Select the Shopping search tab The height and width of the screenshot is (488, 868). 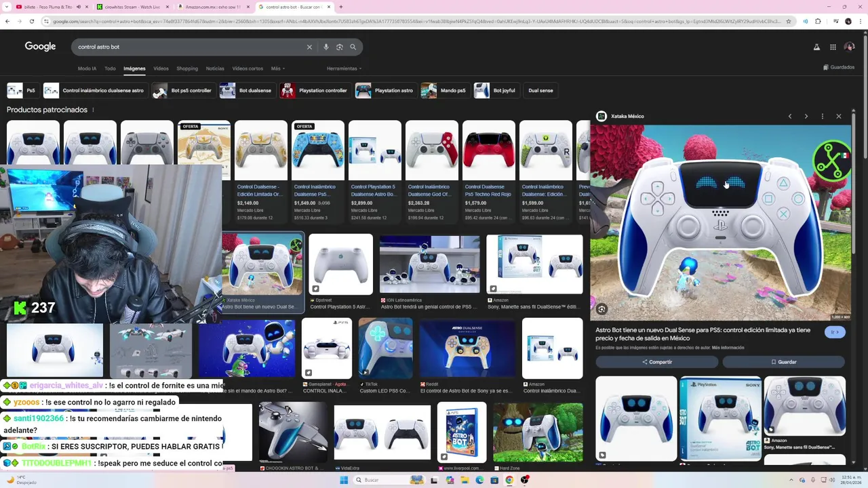coord(187,68)
